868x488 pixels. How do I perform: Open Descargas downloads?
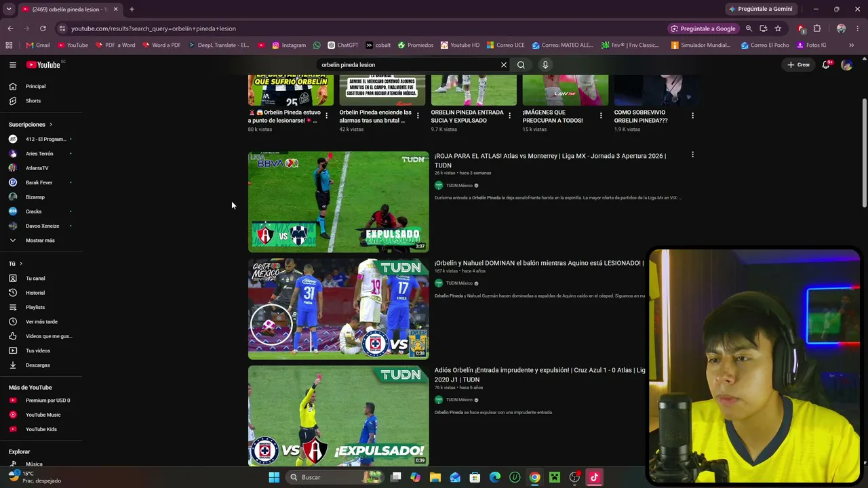coord(41,365)
